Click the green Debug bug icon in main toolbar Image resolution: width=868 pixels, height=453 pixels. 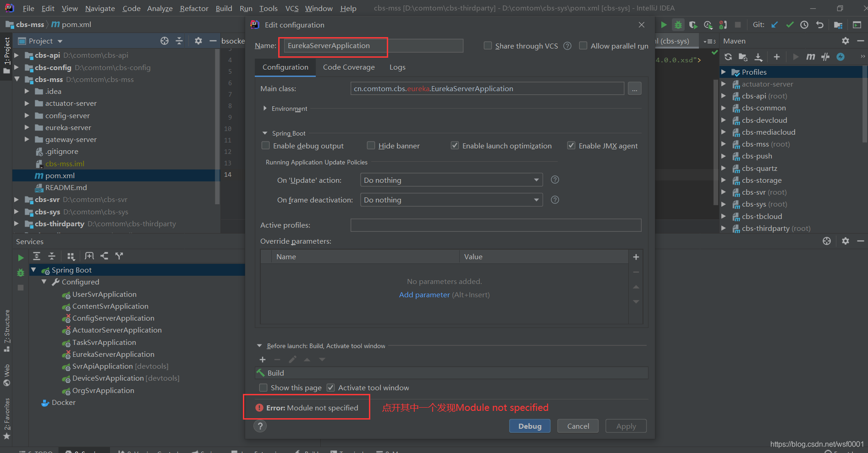(678, 25)
